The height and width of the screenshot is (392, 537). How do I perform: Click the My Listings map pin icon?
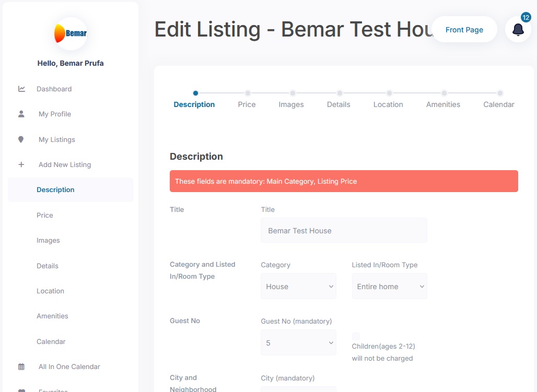[21, 139]
